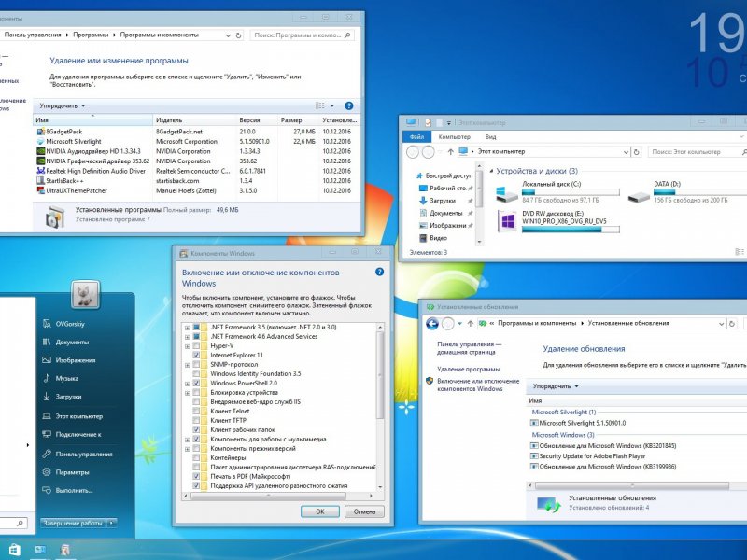This screenshot has width=747, height=560.
Task: Refresh the Этот компьютер address bar
Action: 636,152
